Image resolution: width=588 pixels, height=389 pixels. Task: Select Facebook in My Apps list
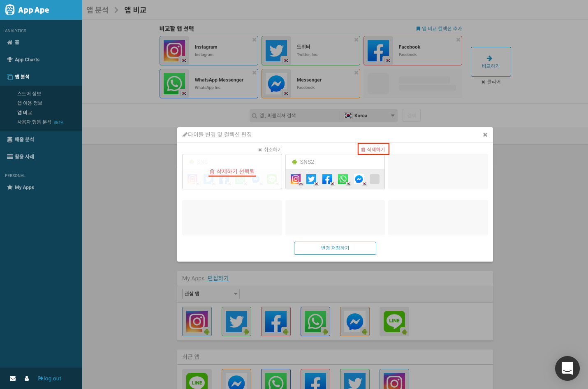tap(276, 321)
